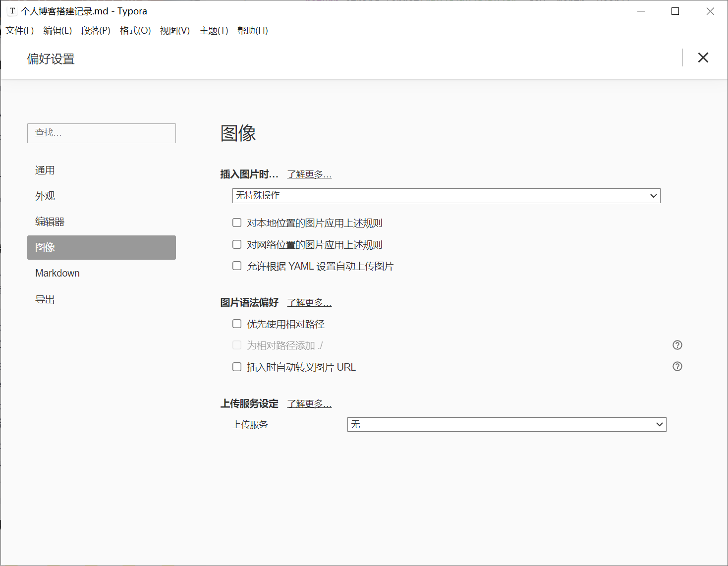Click help icon beside 为相对路径添加 ./ option
The image size is (728, 566).
[x=677, y=345]
